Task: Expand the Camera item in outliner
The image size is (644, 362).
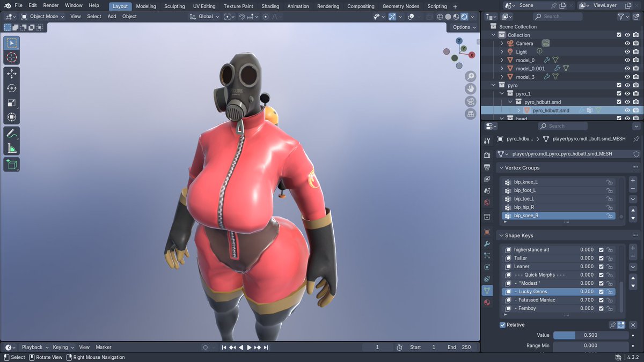Action: click(502, 43)
